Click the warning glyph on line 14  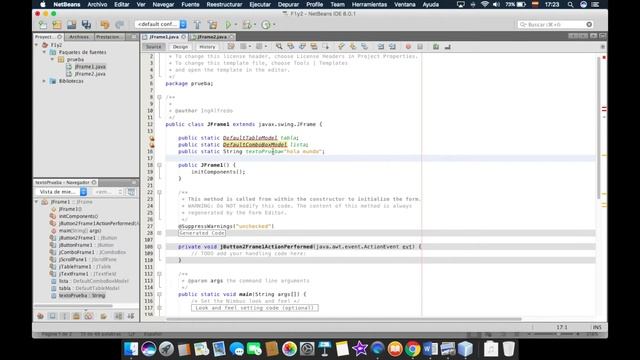[x=152, y=138]
